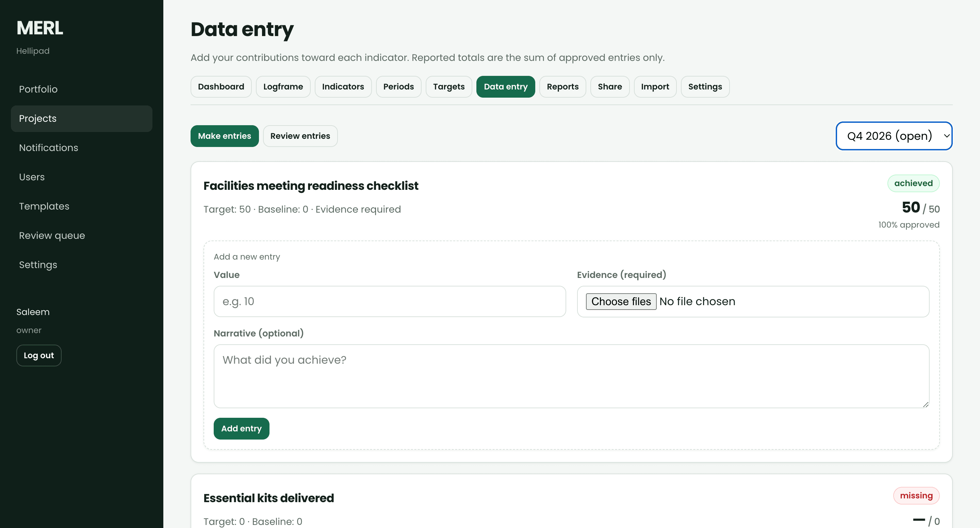
Task: Click Choose files for evidence upload
Action: pyautogui.click(x=621, y=302)
